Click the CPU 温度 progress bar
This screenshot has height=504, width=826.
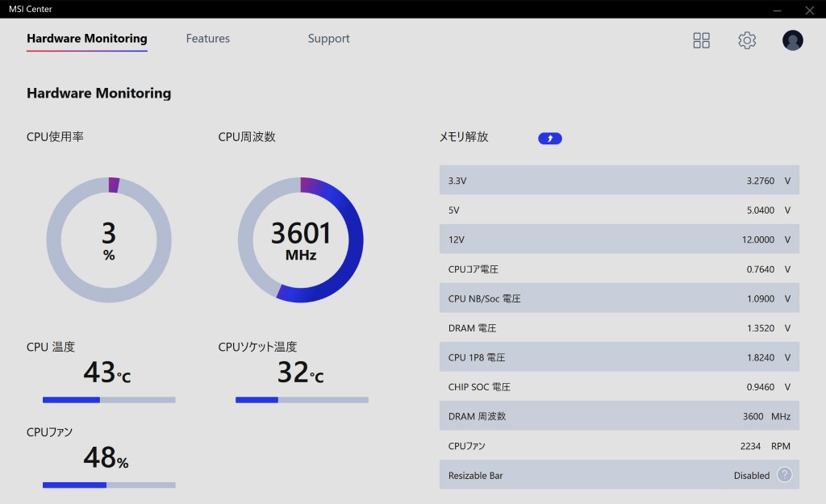tap(109, 400)
